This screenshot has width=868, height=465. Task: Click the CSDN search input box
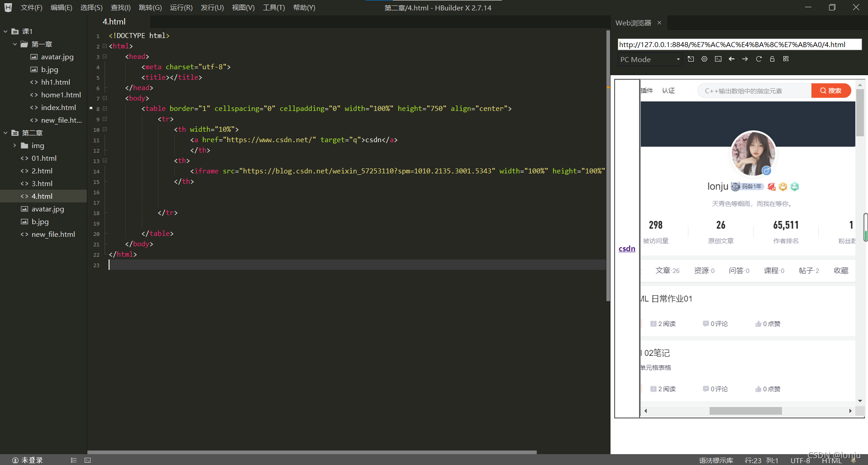[754, 91]
